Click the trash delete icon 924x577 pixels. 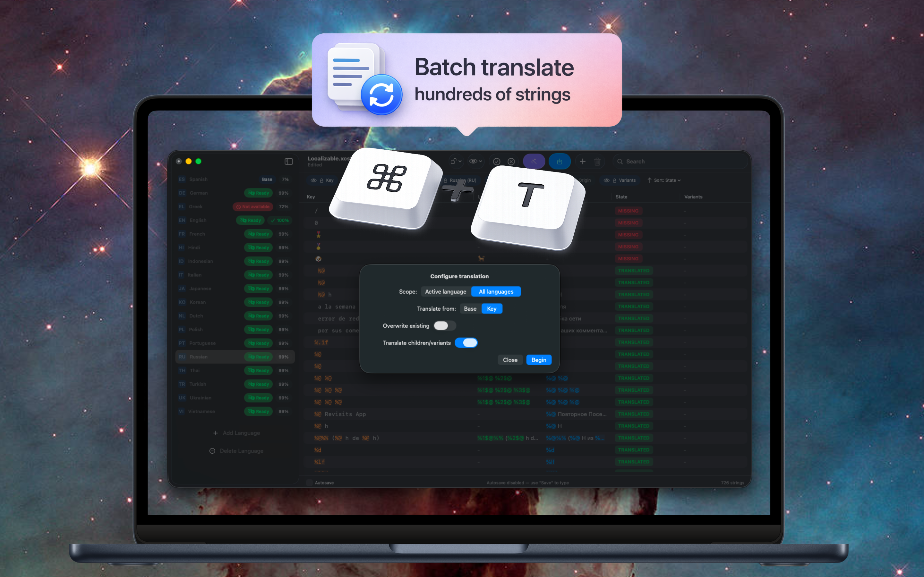click(x=597, y=162)
